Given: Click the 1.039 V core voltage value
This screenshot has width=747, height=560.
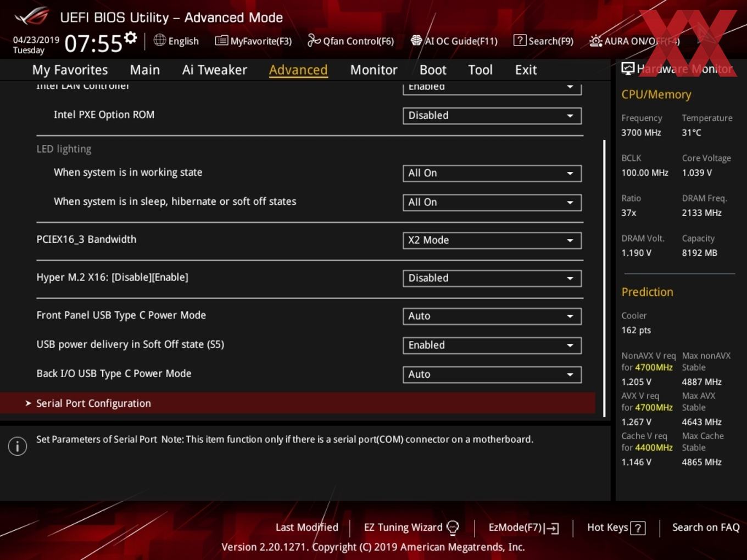Looking at the screenshot, I should [696, 172].
